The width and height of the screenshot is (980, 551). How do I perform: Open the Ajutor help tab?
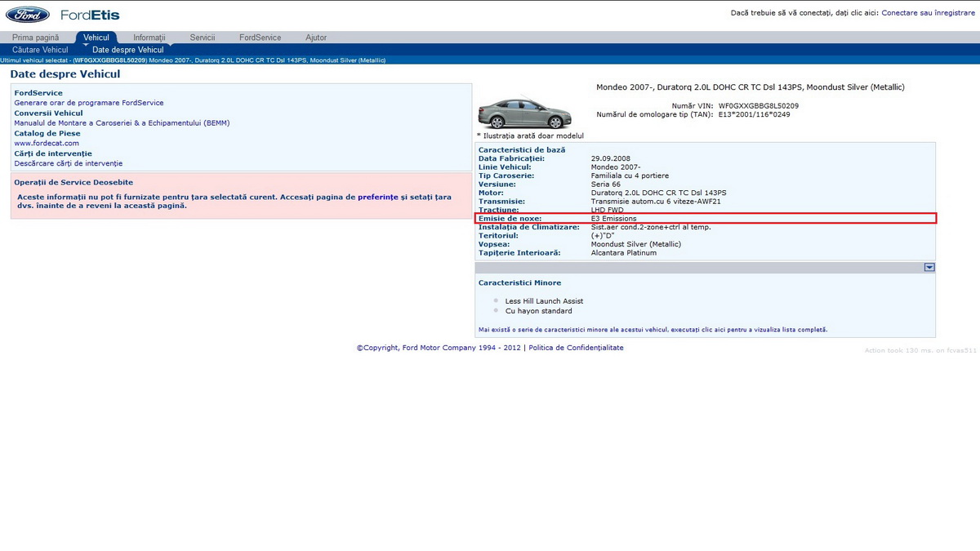coord(315,38)
